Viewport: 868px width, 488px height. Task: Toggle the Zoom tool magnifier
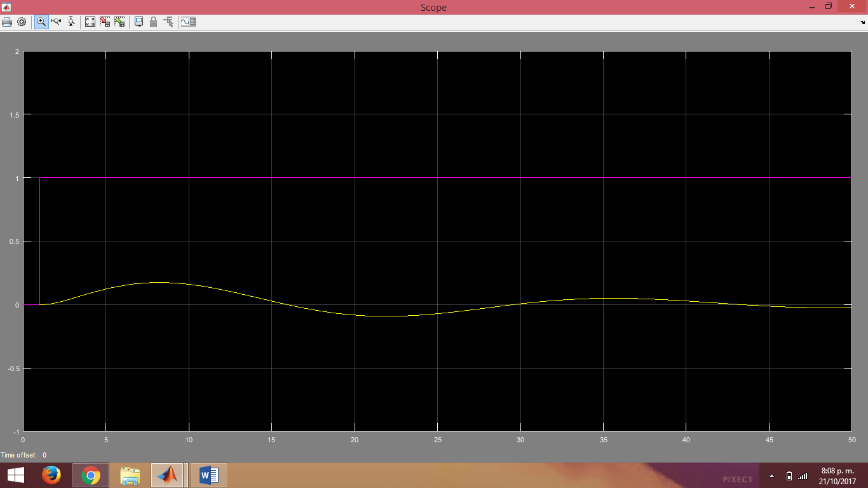[41, 22]
